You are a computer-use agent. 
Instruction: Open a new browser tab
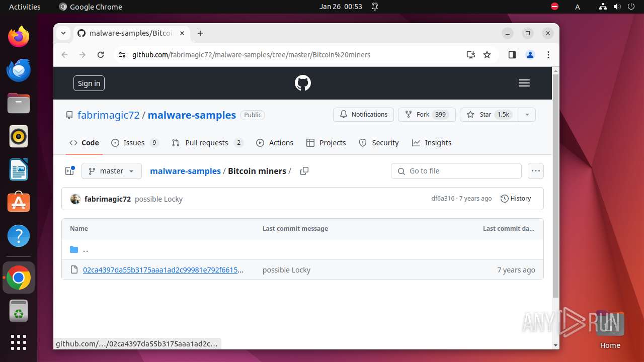click(200, 33)
